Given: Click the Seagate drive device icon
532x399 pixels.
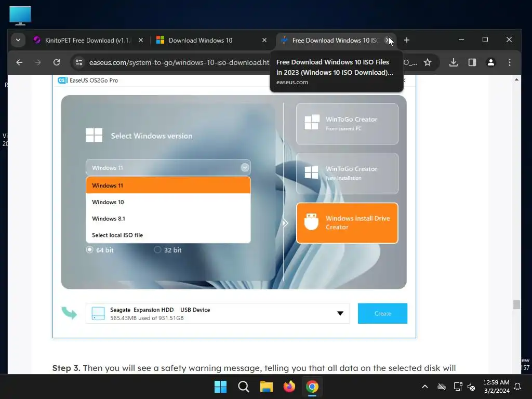Looking at the screenshot, I should (98, 313).
